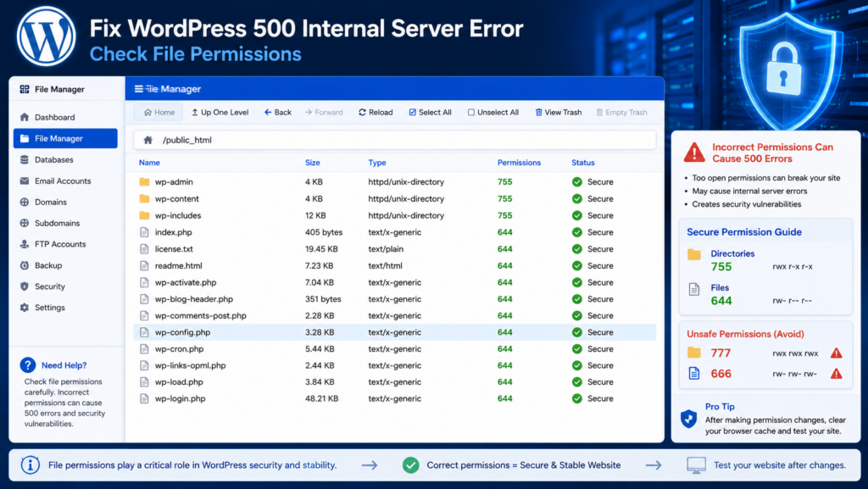This screenshot has height=489, width=868.
Task: Click the Files document icon in Permission Guide
Action: click(694, 289)
